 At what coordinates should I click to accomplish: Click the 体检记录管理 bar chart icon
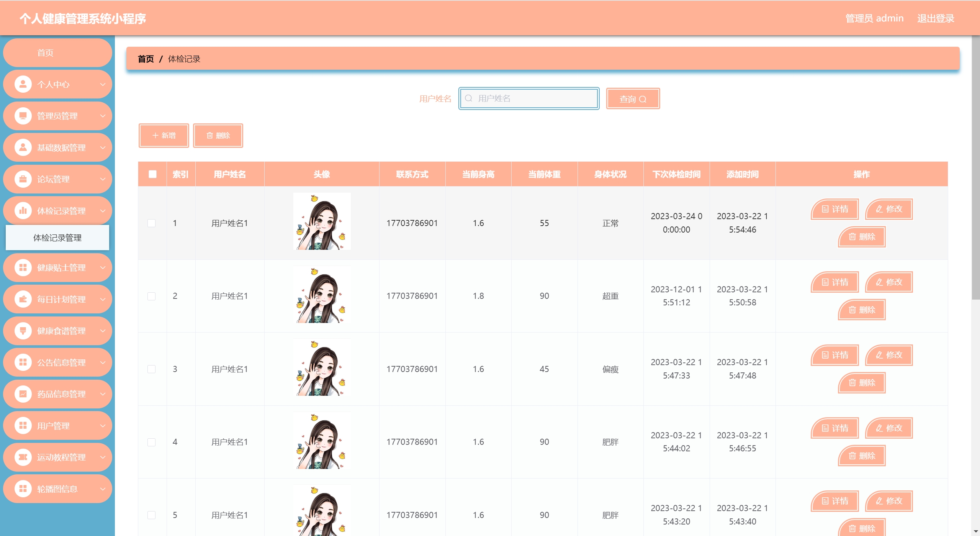[x=23, y=211]
